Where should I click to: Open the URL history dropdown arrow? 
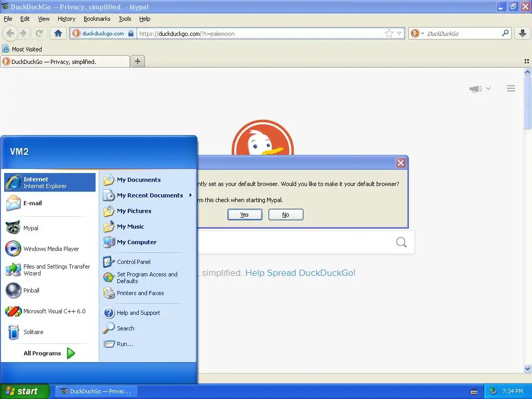point(400,33)
